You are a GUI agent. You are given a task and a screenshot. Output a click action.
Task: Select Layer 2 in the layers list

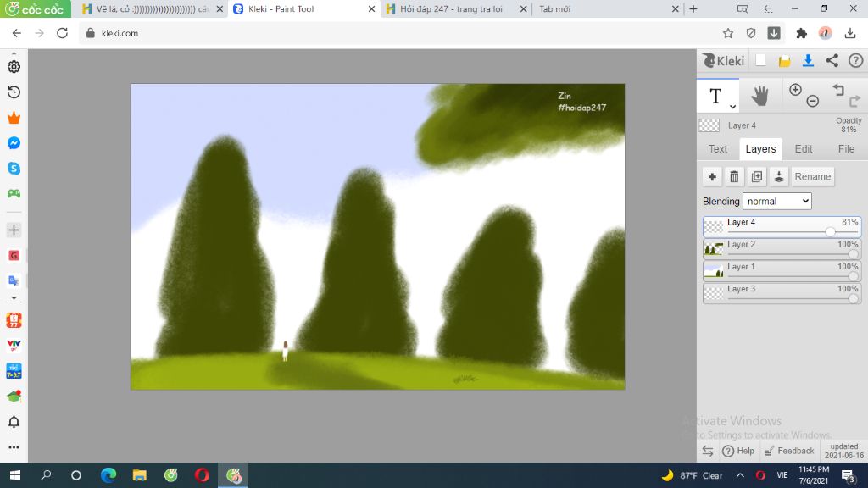pos(782,249)
